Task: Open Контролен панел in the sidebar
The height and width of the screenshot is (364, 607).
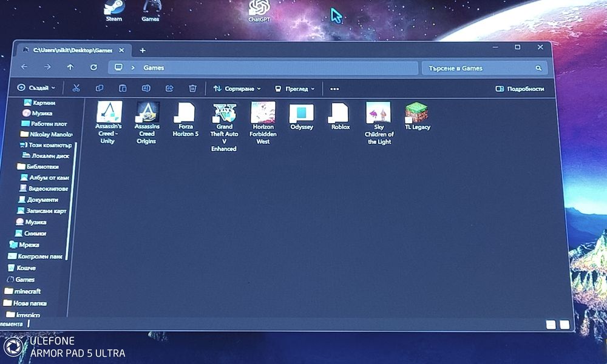Action: [35, 256]
